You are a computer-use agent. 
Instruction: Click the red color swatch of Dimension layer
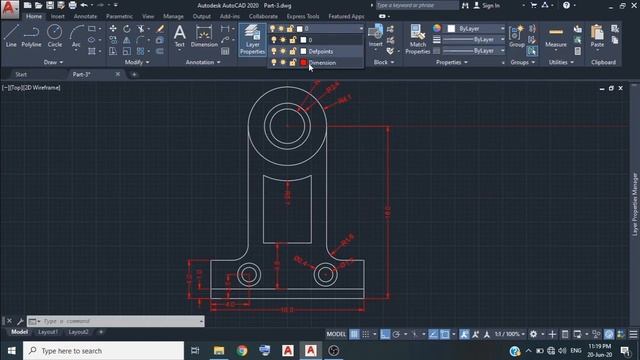[x=303, y=62]
